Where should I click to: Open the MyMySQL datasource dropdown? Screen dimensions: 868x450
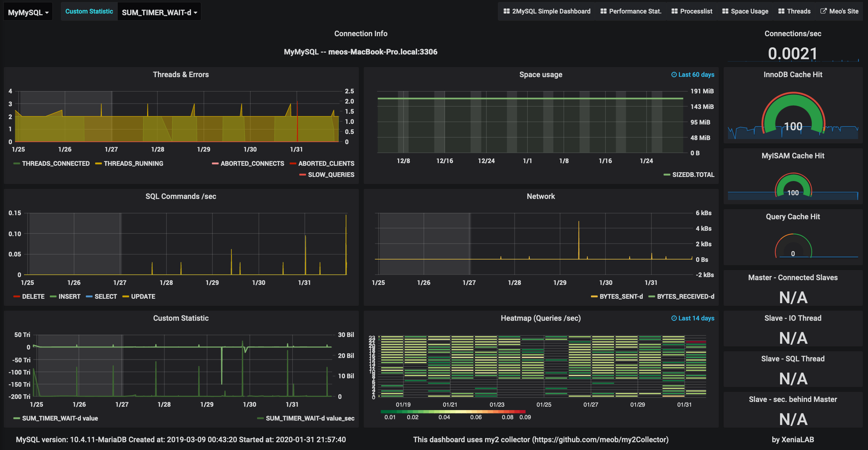[28, 12]
